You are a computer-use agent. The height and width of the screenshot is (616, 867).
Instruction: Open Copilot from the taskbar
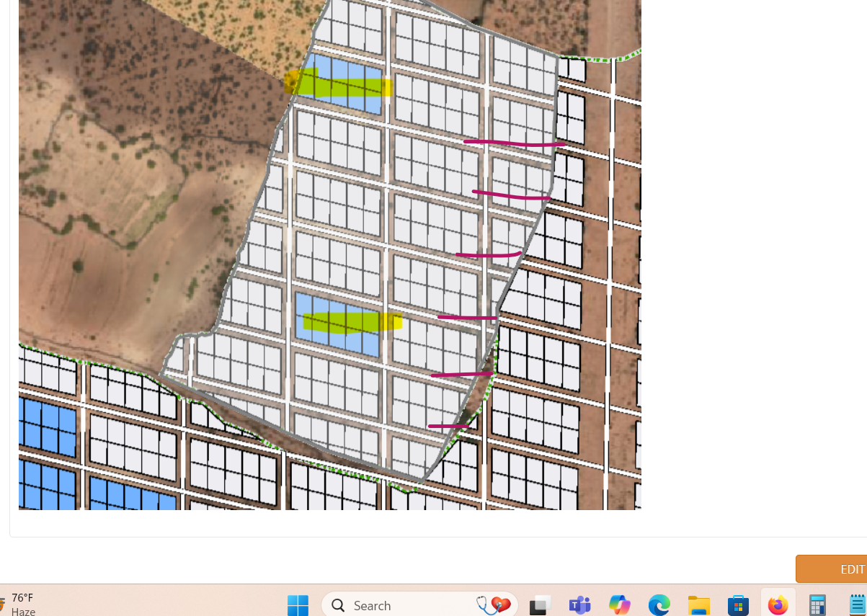619,605
